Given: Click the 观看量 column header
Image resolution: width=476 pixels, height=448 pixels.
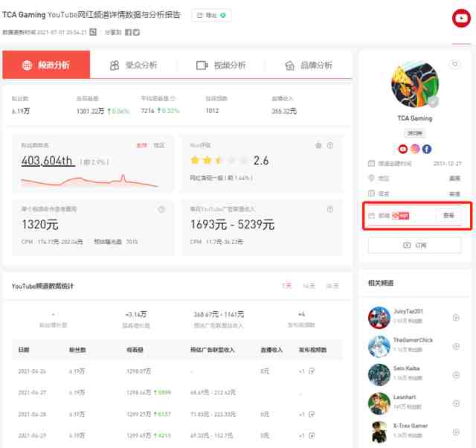Looking at the screenshot, I should tap(135, 350).
